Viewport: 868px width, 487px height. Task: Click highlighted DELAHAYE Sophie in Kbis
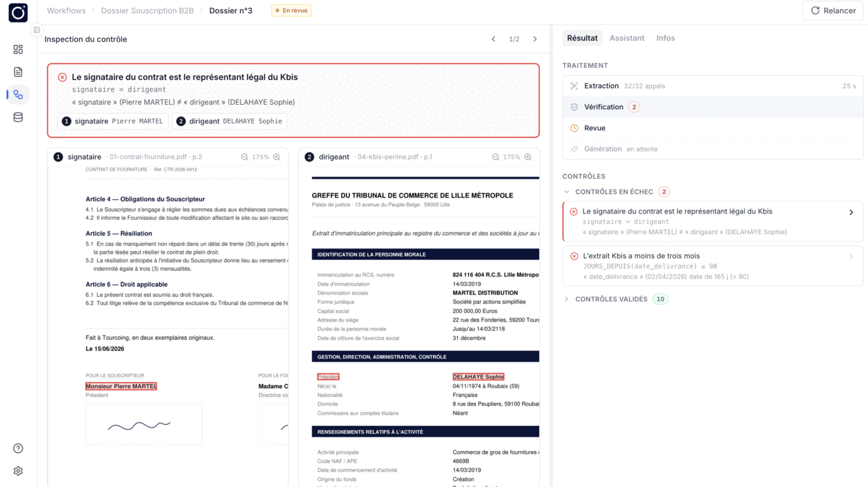478,377
